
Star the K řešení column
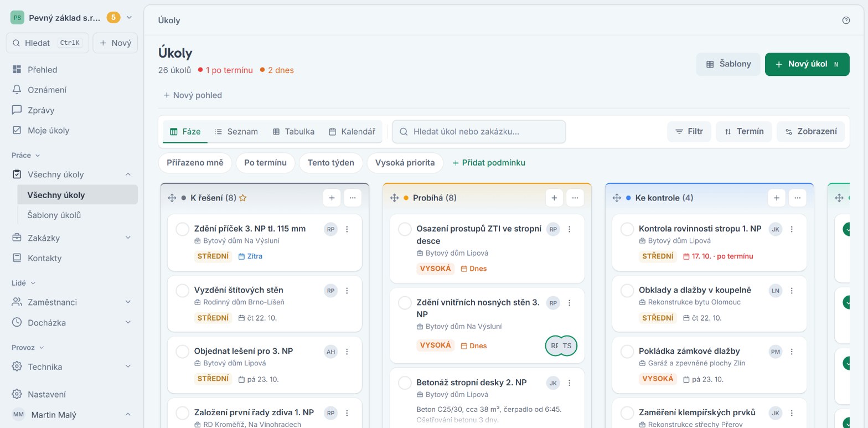(242, 198)
